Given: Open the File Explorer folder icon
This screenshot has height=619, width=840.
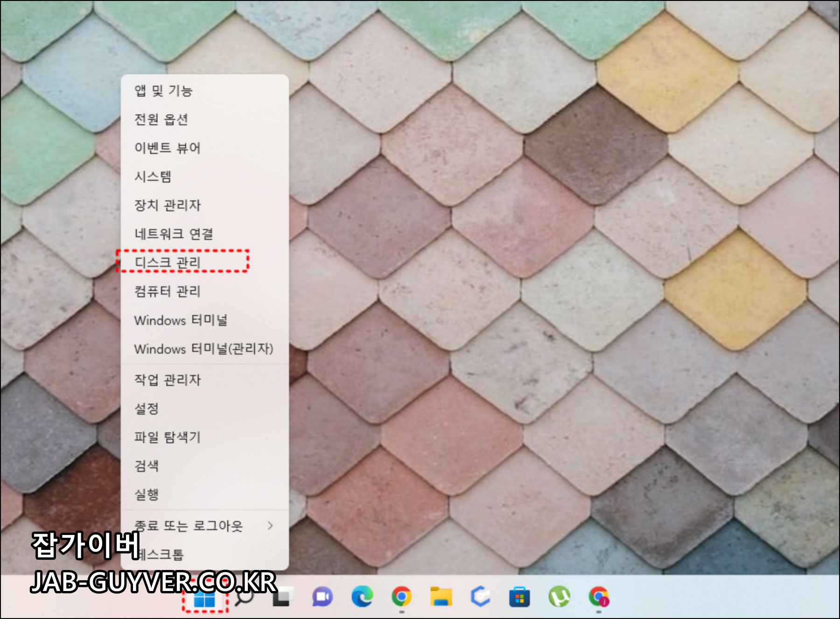Looking at the screenshot, I should (441, 597).
